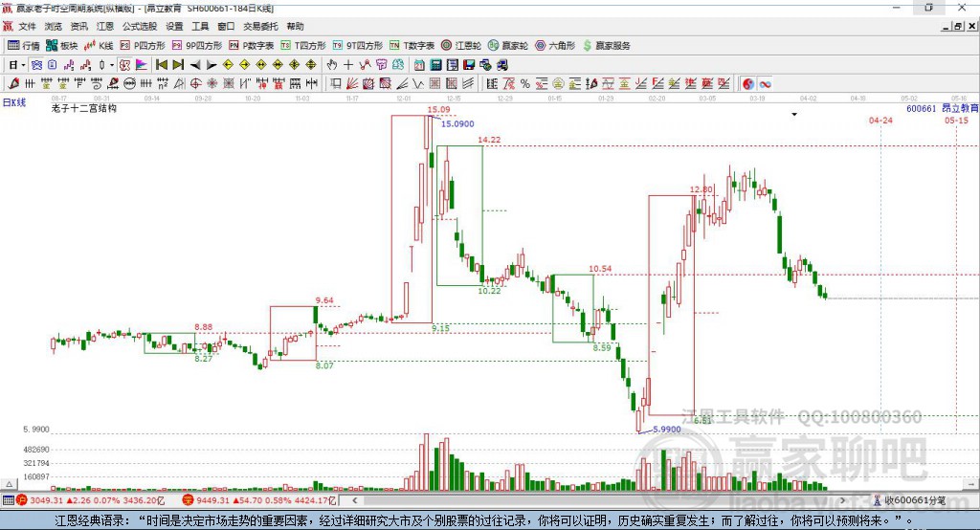The height and width of the screenshot is (530, 980).
Task: Click the floppy disk save icon
Action: tap(469, 65)
